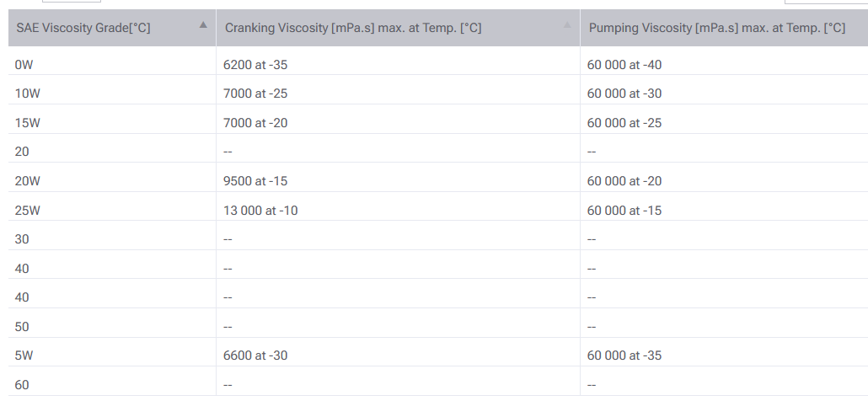Click the 20W grade row label
868x401 pixels.
tap(27, 181)
